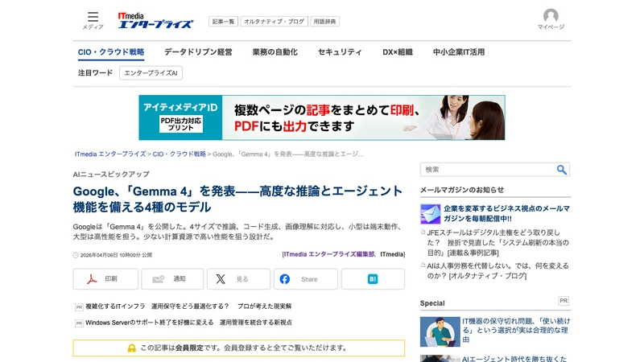Click the 会員限定 lock notice bar
The image size is (644, 362).
(238, 348)
